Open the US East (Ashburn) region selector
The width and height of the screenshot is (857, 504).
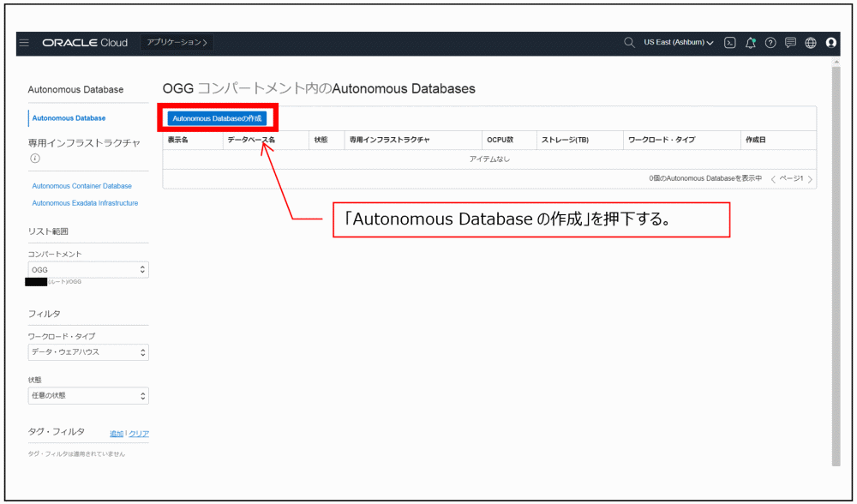[678, 42]
